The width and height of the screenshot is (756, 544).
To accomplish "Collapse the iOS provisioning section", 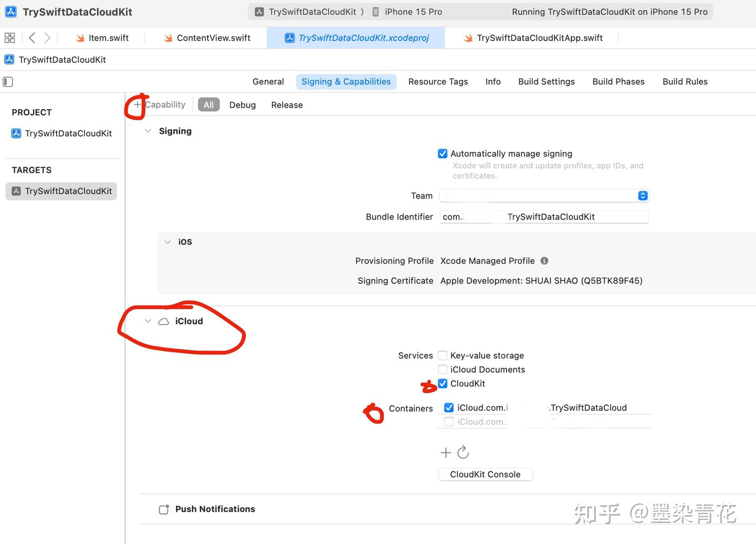I will 167,242.
